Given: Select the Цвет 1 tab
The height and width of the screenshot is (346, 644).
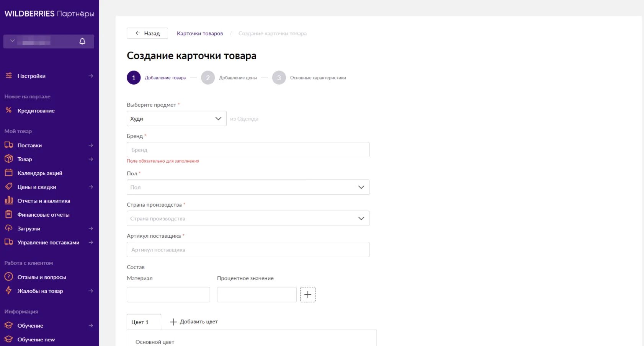Looking at the screenshot, I should pyautogui.click(x=140, y=322).
